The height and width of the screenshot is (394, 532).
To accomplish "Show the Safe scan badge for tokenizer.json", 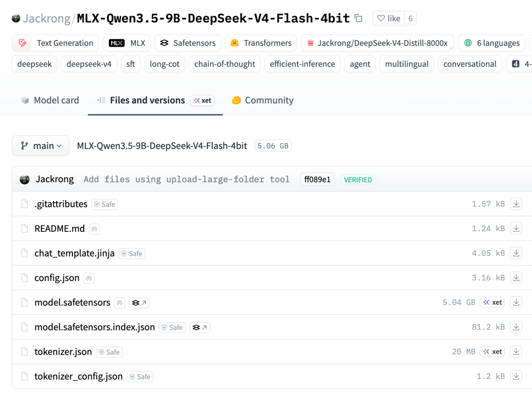I will [x=109, y=352].
